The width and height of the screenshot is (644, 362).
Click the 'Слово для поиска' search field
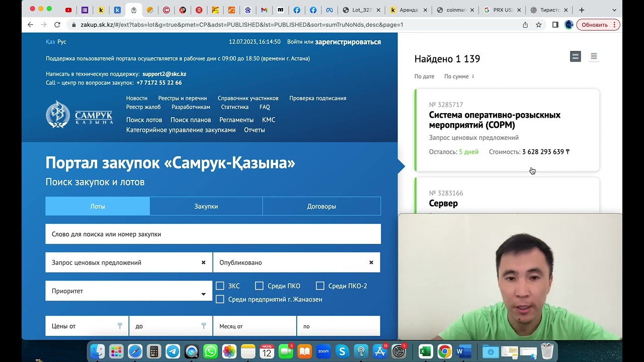click(x=213, y=234)
